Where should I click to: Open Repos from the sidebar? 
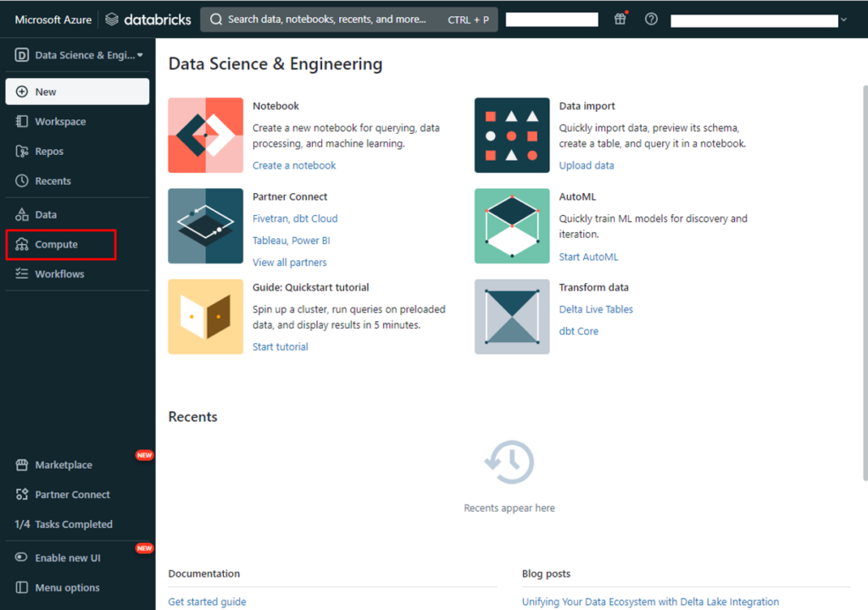pos(49,152)
